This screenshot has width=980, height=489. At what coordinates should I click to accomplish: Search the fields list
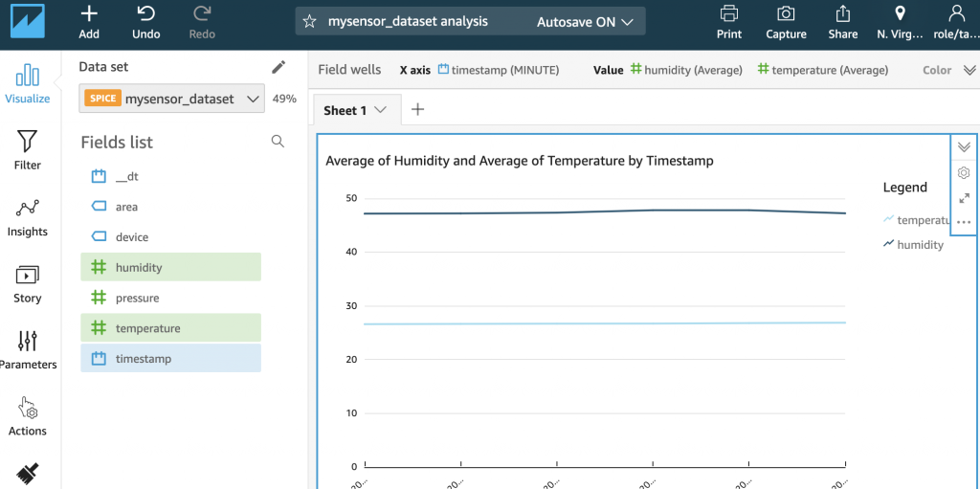click(x=278, y=142)
